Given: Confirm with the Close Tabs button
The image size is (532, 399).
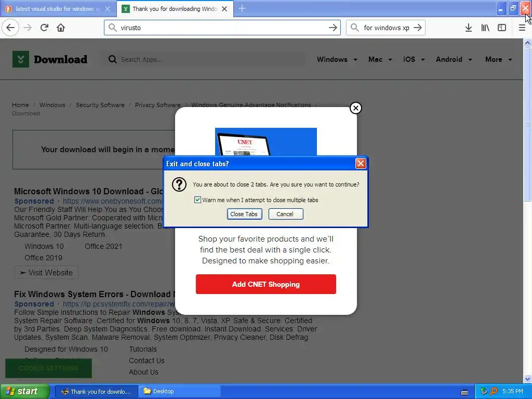Looking at the screenshot, I should [x=244, y=214].
